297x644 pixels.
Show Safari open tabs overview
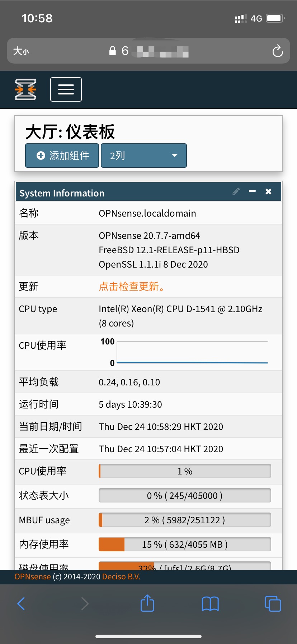(x=273, y=604)
